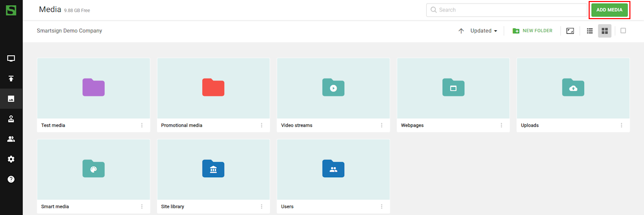Open the Help question mark icon

point(11,179)
